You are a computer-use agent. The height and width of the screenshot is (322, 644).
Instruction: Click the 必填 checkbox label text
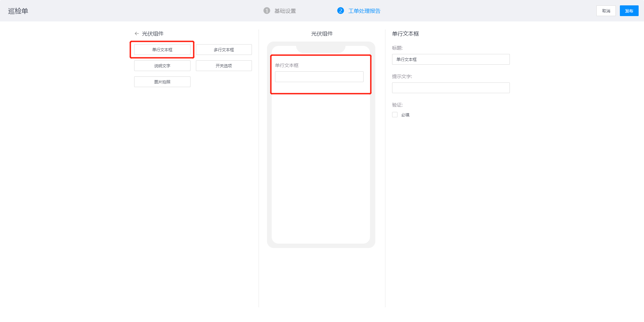(x=405, y=115)
